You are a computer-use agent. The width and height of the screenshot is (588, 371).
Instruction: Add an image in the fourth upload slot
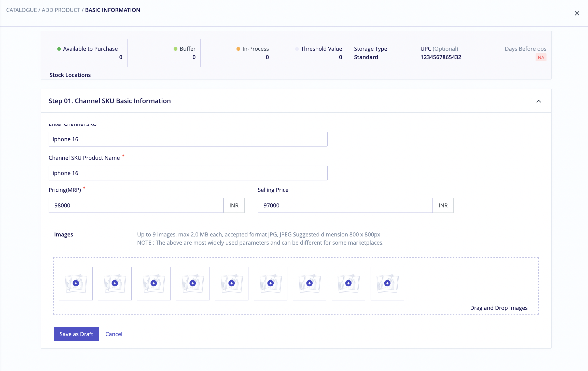tap(193, 284)
